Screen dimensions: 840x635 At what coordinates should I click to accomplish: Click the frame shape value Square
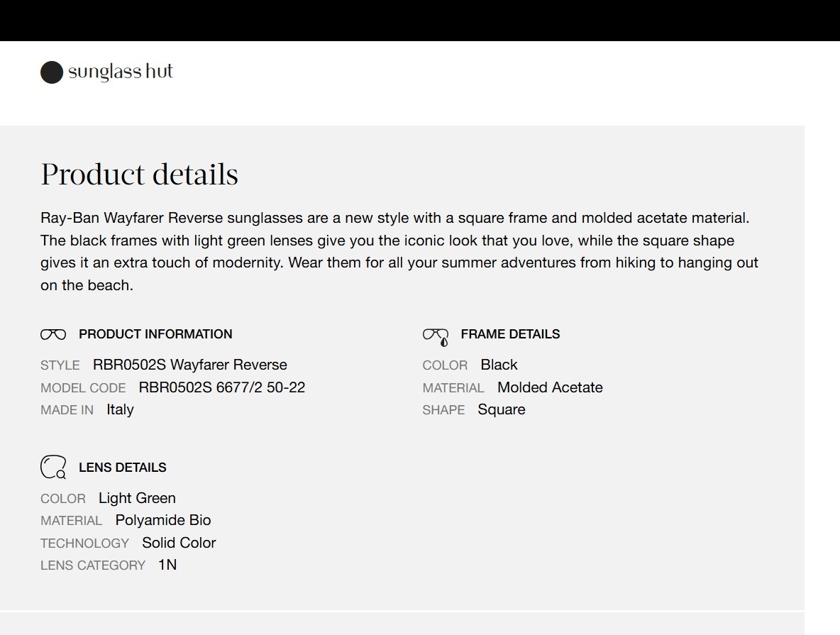click(x=502, y=409)
